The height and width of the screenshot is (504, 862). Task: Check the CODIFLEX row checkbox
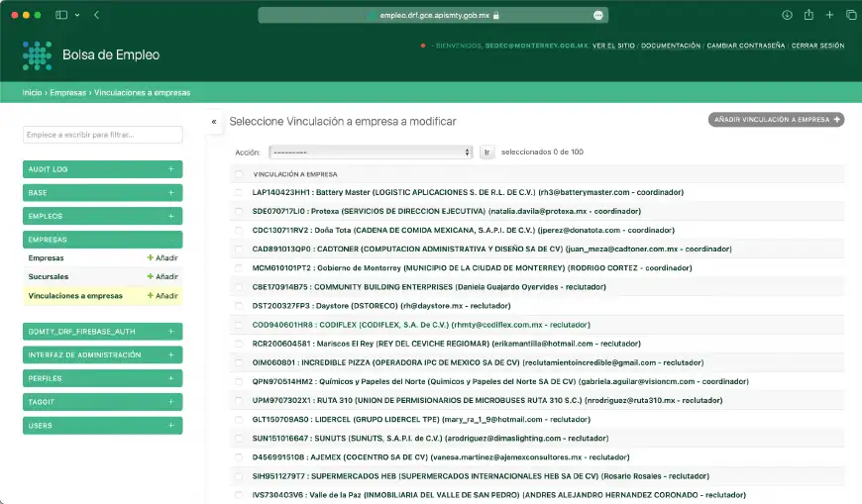239,325
